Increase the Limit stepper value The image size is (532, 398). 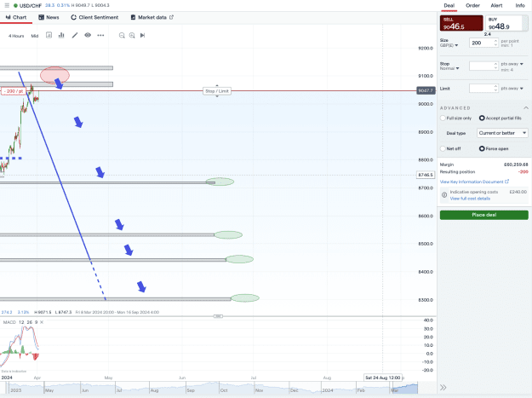495,87
